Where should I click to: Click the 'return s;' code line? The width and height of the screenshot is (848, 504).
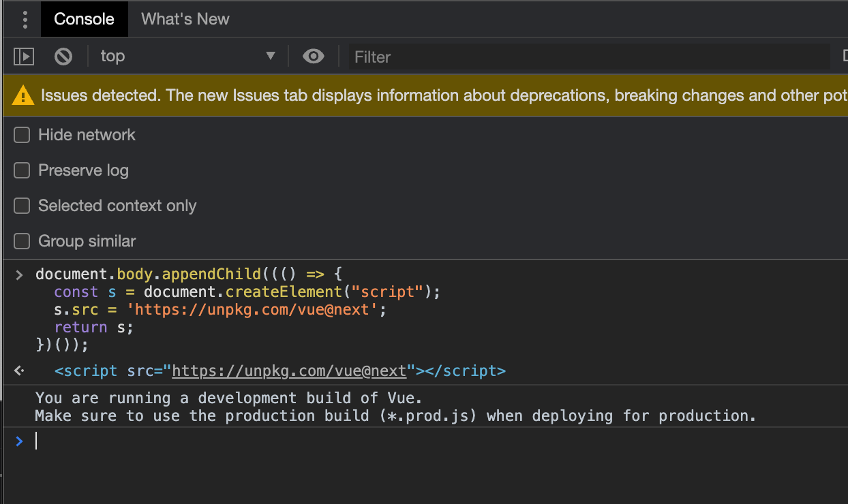(94, 328)
